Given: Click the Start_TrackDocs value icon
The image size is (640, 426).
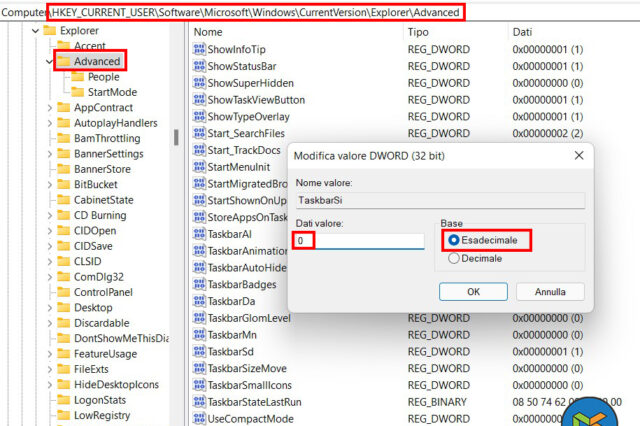Looking at the screenshot, I should 199,150.
